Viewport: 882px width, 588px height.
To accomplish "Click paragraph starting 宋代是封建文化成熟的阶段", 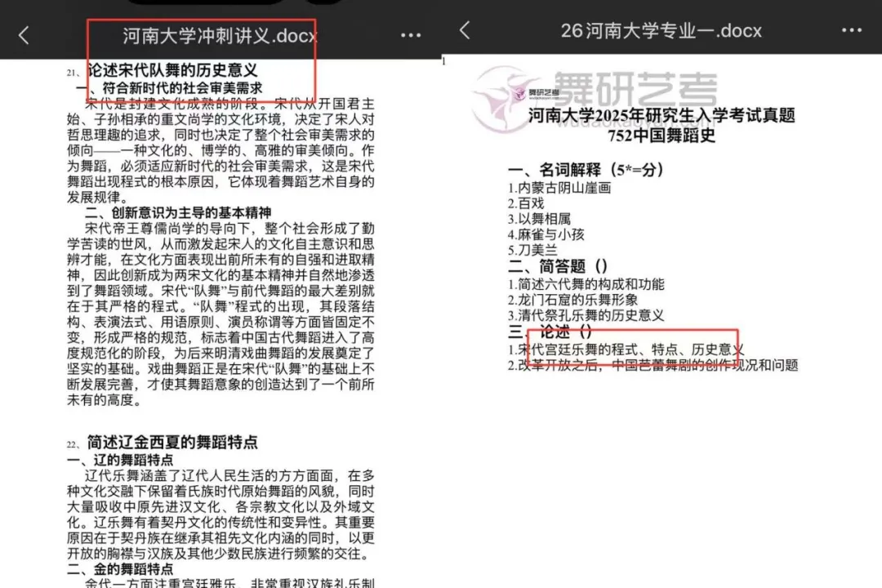I will coord(220,151).
